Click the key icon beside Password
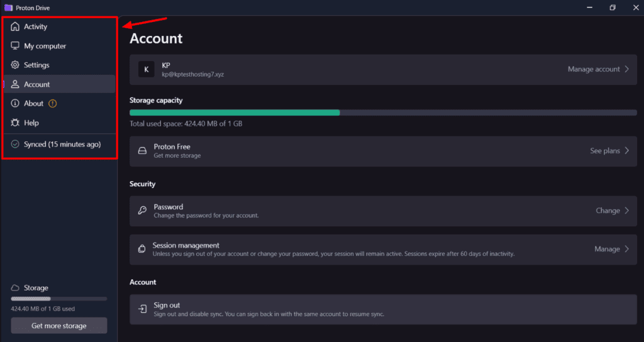Viewport: 644px width, 342px height. 142,211
